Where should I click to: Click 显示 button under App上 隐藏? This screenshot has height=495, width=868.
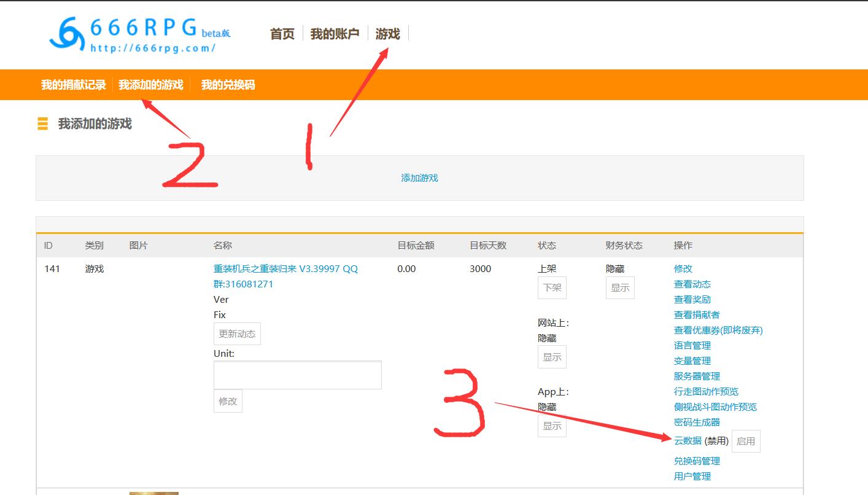pos(552,426)
